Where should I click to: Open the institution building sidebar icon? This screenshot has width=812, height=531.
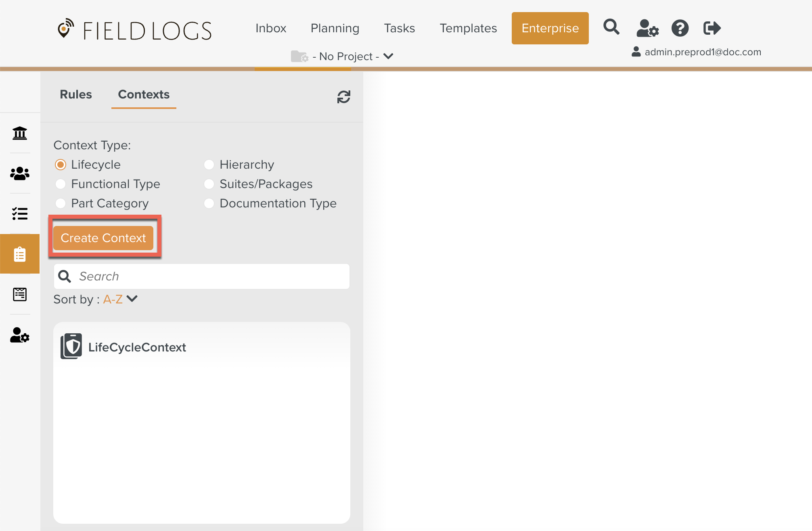[x=19, y=133]
